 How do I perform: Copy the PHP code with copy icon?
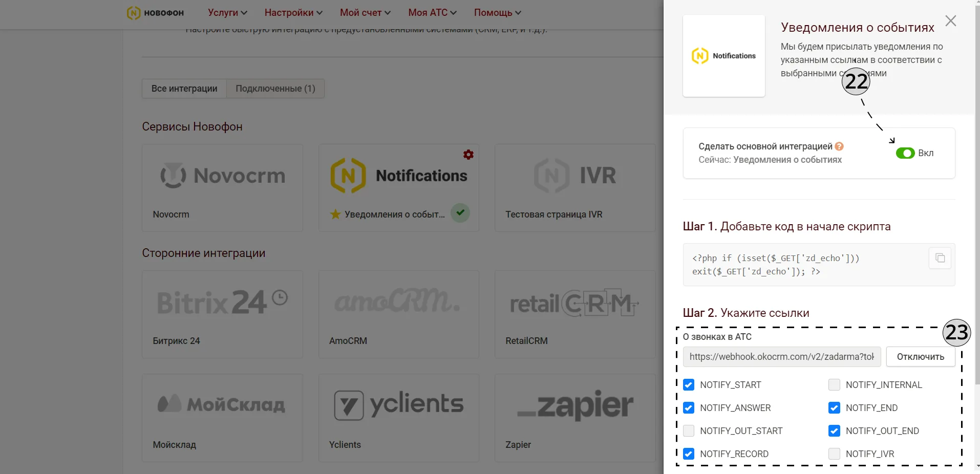pos(940,258)
